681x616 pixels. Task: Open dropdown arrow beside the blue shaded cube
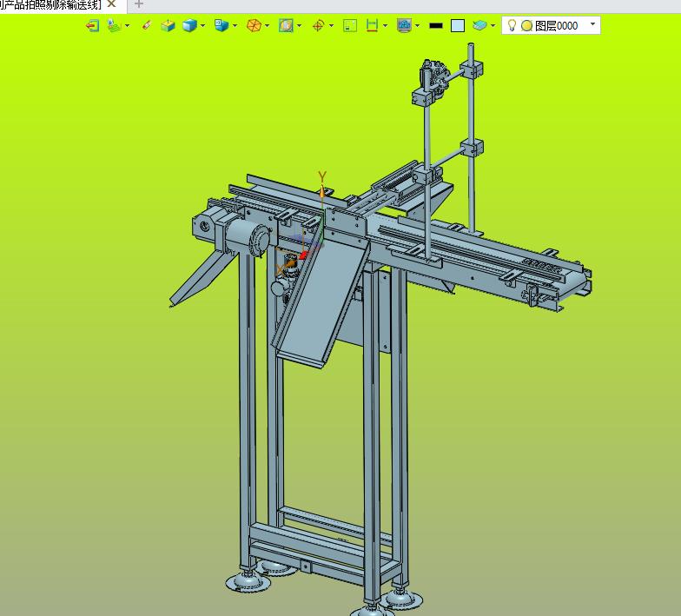[203, 26]
